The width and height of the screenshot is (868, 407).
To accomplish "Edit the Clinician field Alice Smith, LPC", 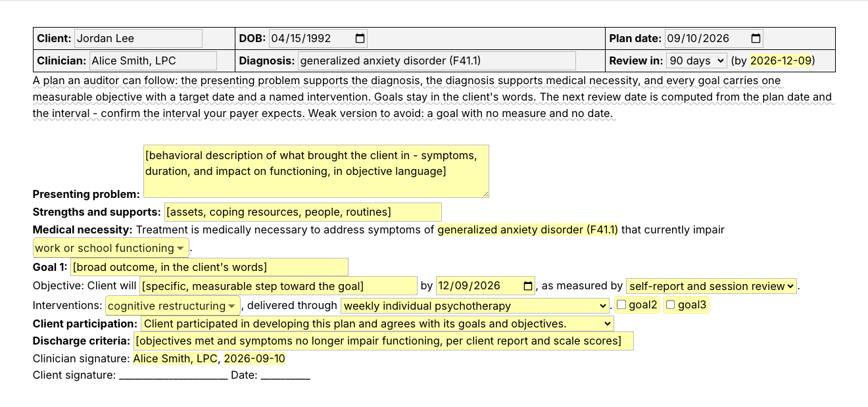I will coord(153,60).
